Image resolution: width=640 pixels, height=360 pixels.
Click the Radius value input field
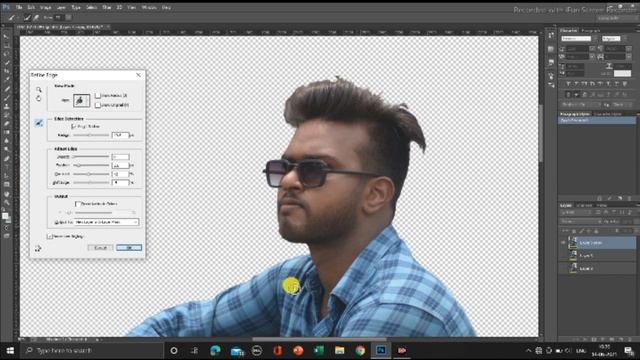pos(120,135)
